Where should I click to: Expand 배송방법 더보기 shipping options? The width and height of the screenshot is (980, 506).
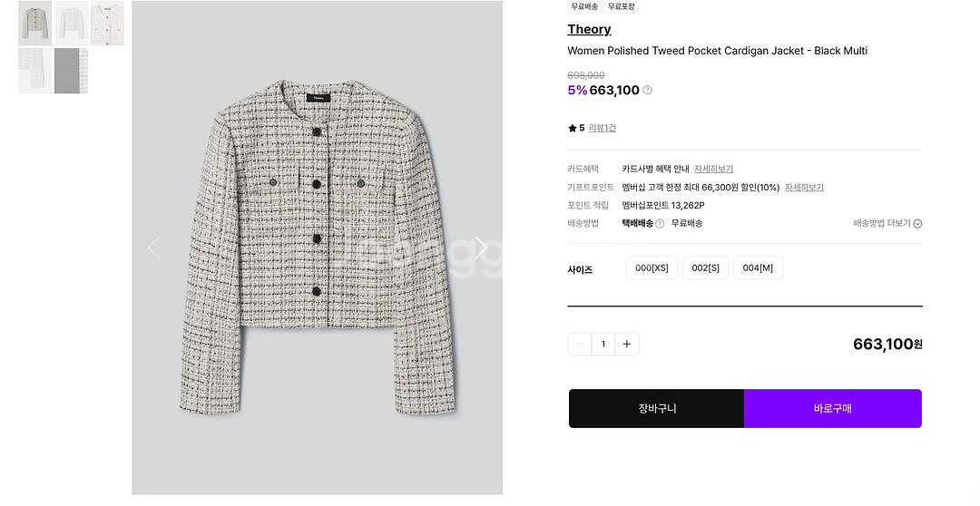tap(887, 223)
